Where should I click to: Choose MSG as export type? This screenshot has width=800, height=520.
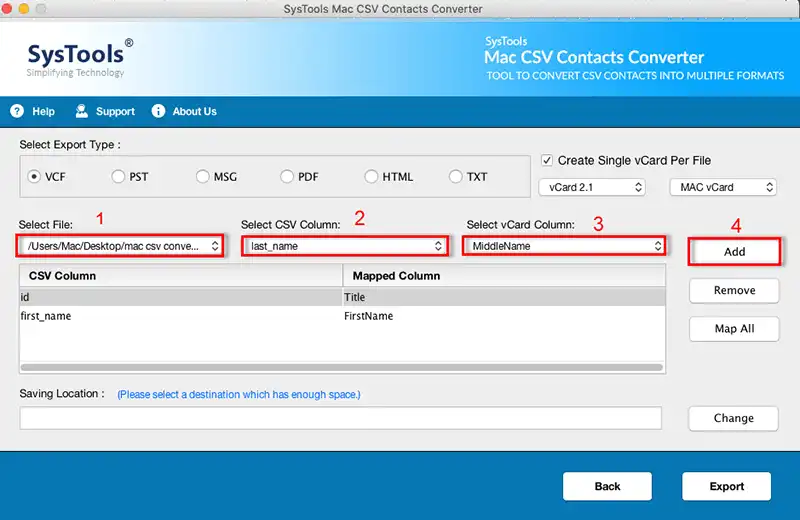pos(203,177)
